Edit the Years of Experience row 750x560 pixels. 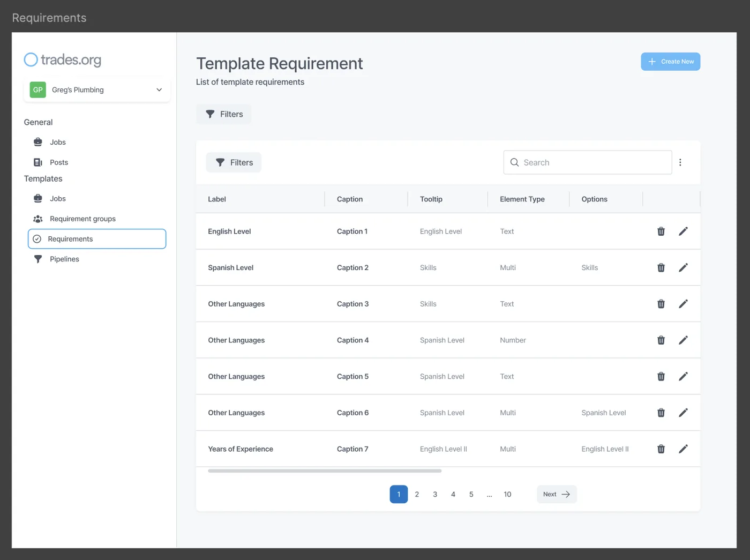[683, 449]
